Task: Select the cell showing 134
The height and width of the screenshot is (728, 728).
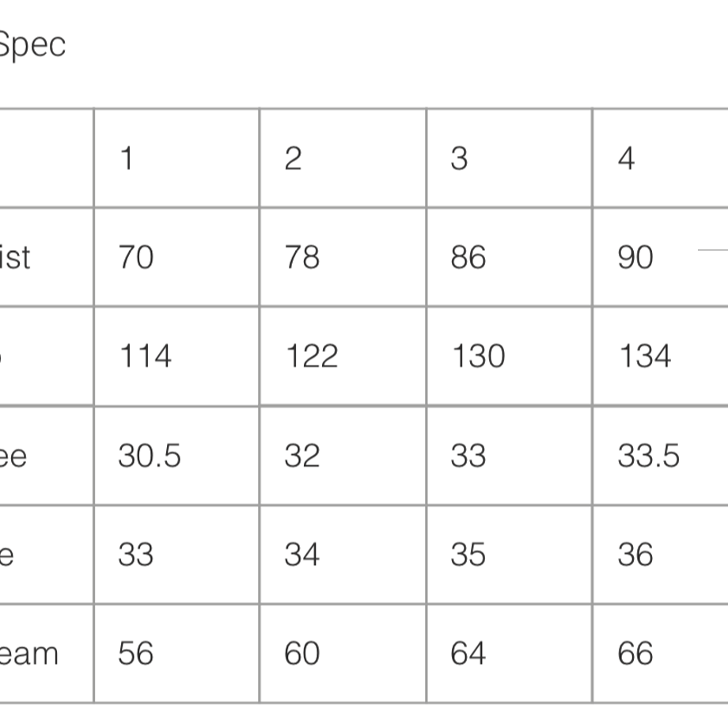Action: [x=661, y=356]
